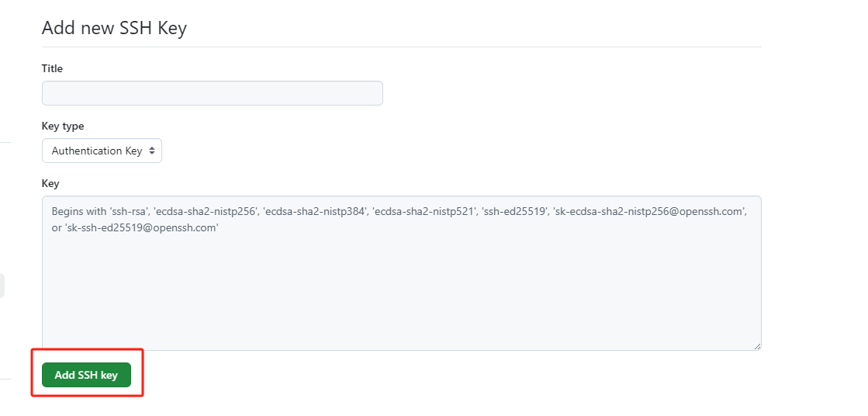Click the 'ssh-ed25519' text in placeholder
Viewport: 868px width, 416px height.
[515, 211]
